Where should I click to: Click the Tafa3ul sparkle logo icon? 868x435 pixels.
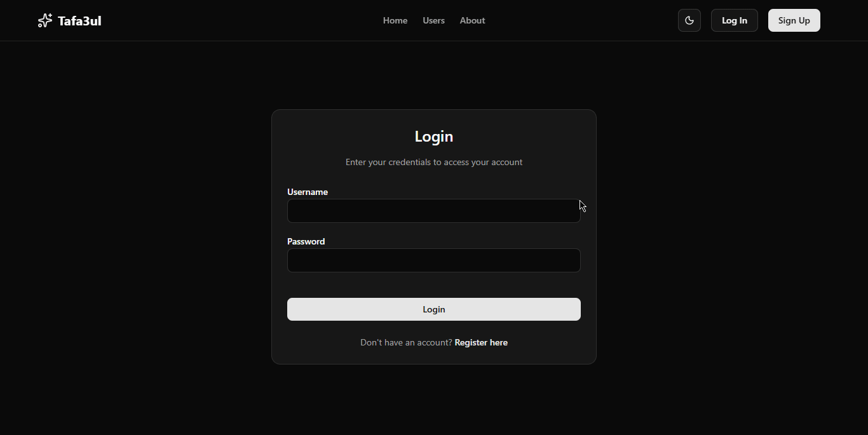pos(45,20)
